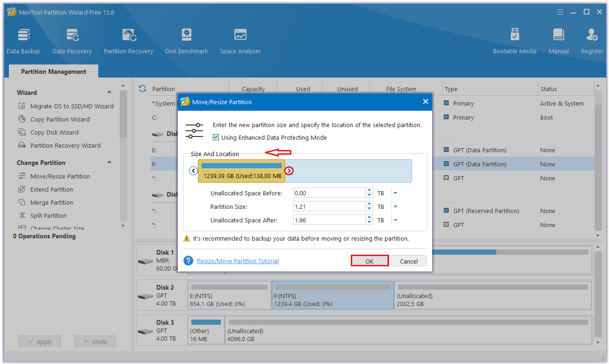Screen dimensions: 609x364
Task: Decrease Partition Size value
Action: (370, 209)
